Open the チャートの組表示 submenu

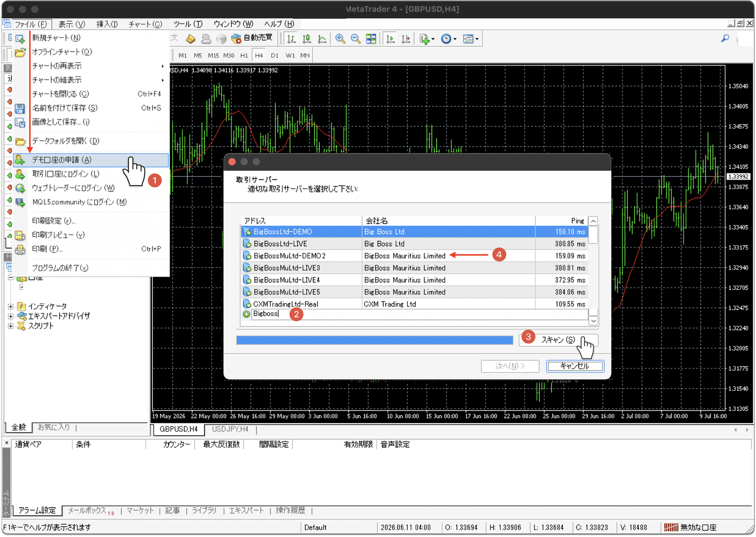click(x=91, y=80)
